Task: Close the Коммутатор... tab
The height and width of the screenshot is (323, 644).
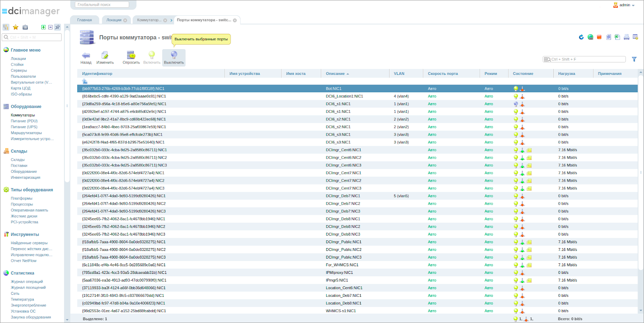Action: pyautogui.click(x=165, y=20)
